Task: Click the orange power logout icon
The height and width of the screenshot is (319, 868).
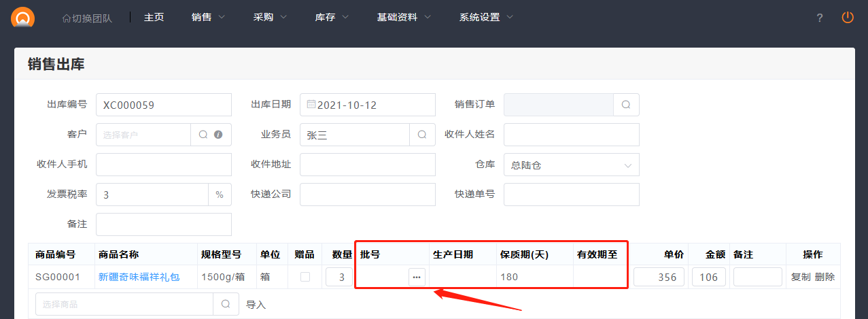Action: 847,18
